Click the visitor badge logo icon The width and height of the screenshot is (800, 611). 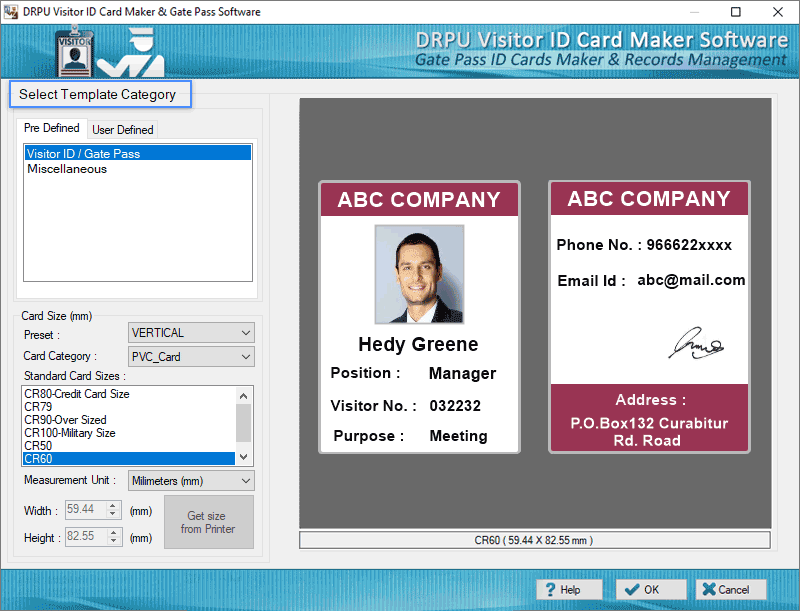(x=74, y=52)
